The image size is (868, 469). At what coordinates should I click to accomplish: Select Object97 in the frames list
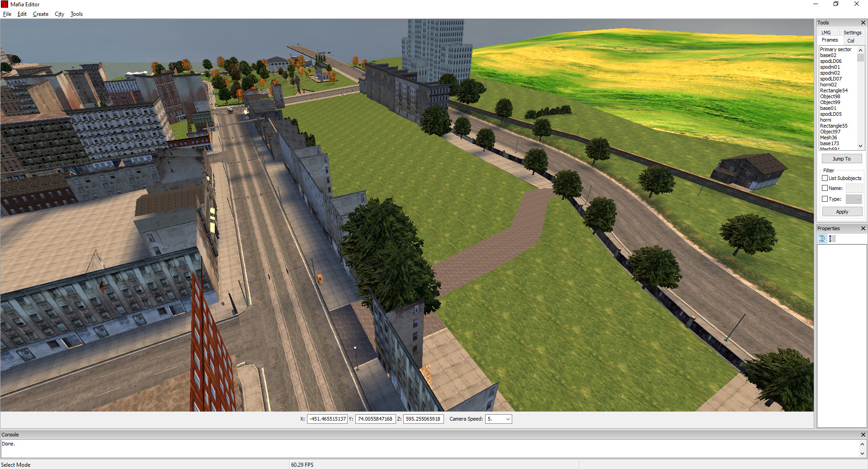click(x=830, y=132)
